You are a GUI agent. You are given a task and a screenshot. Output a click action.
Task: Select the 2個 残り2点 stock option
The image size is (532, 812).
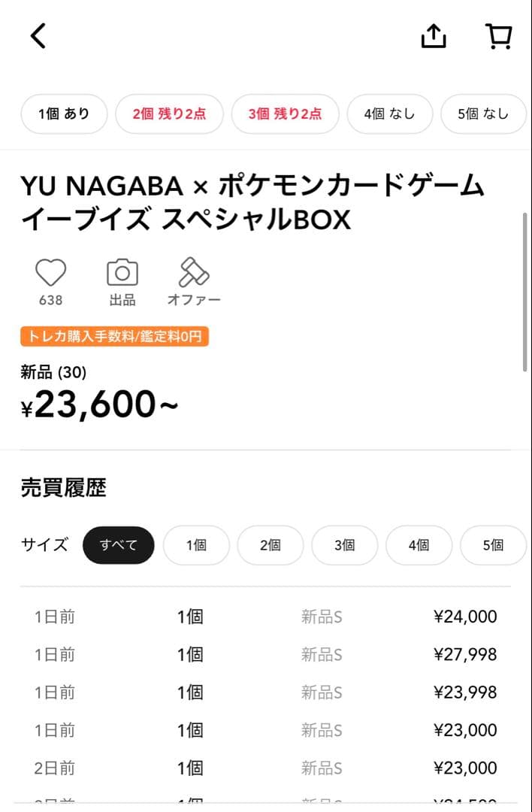coord(169,114)
